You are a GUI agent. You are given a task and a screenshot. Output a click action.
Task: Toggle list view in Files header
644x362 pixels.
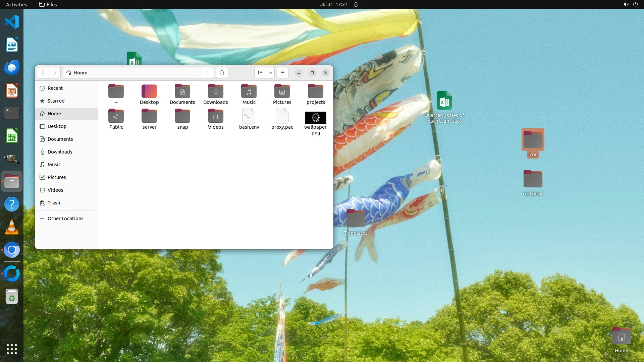click(260, 73)
